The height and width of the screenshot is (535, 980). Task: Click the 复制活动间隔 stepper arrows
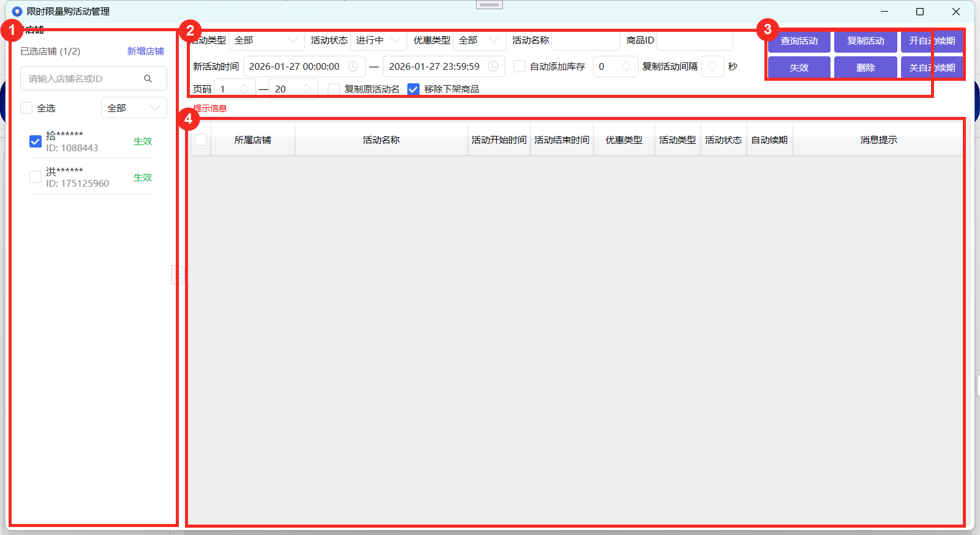click(712, 66)
